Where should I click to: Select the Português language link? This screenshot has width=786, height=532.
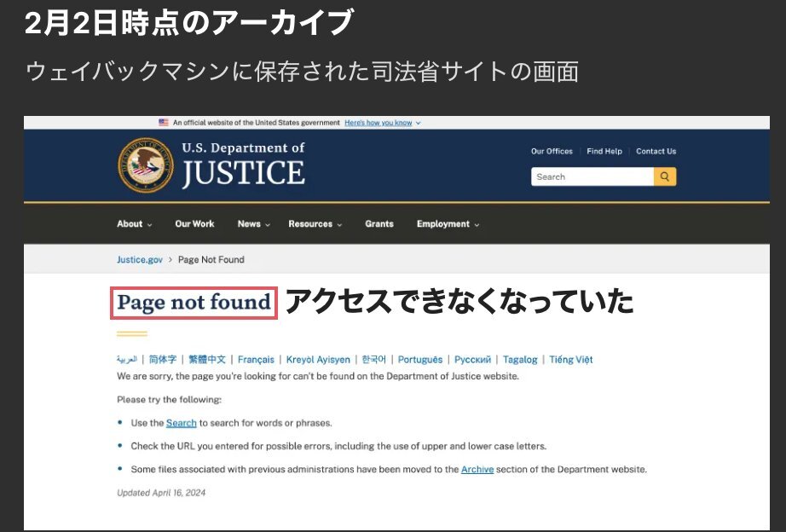(x=420, y=360)
